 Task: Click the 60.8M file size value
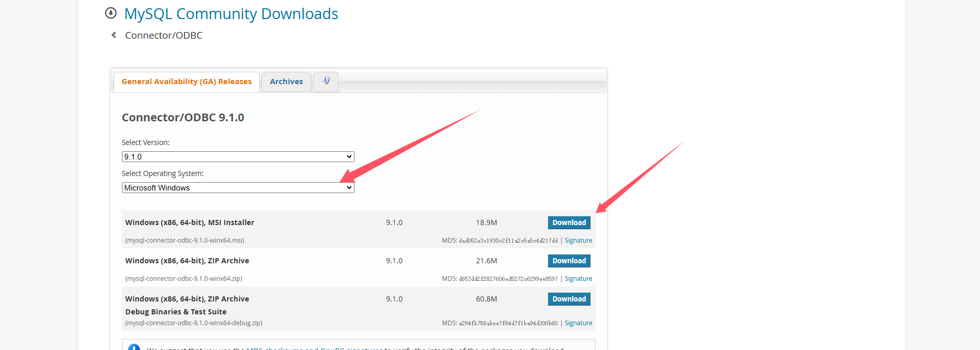point(486,299)
